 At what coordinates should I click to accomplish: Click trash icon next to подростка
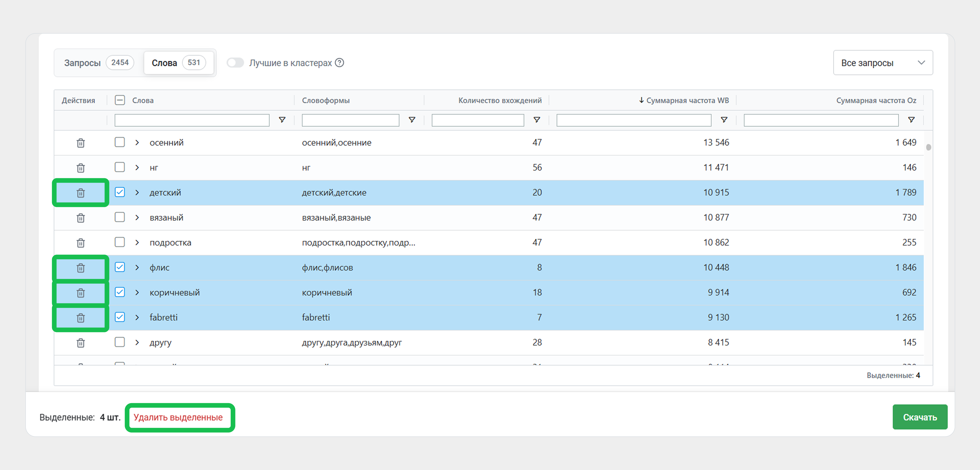(x=81, y=243)
